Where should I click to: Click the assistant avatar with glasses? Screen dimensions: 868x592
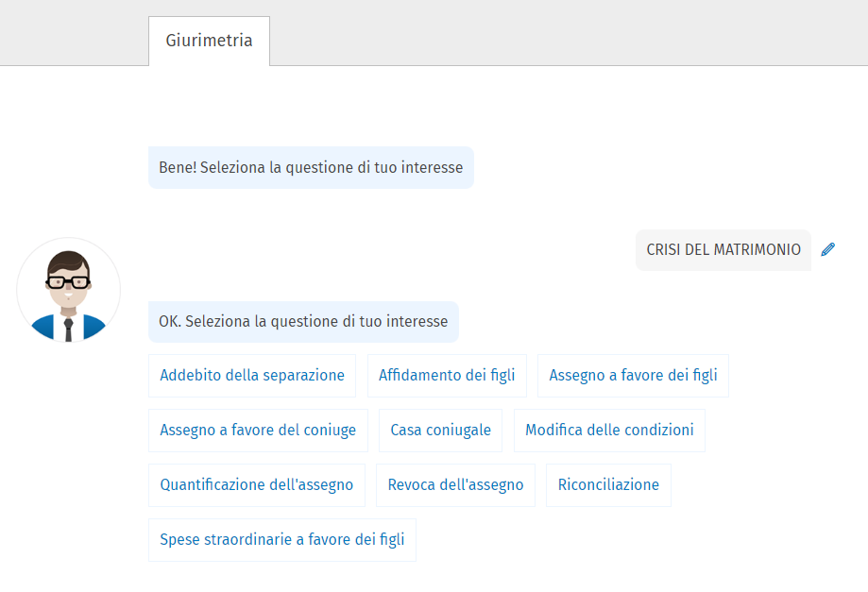pyautogui.click(x=68, y=290)
